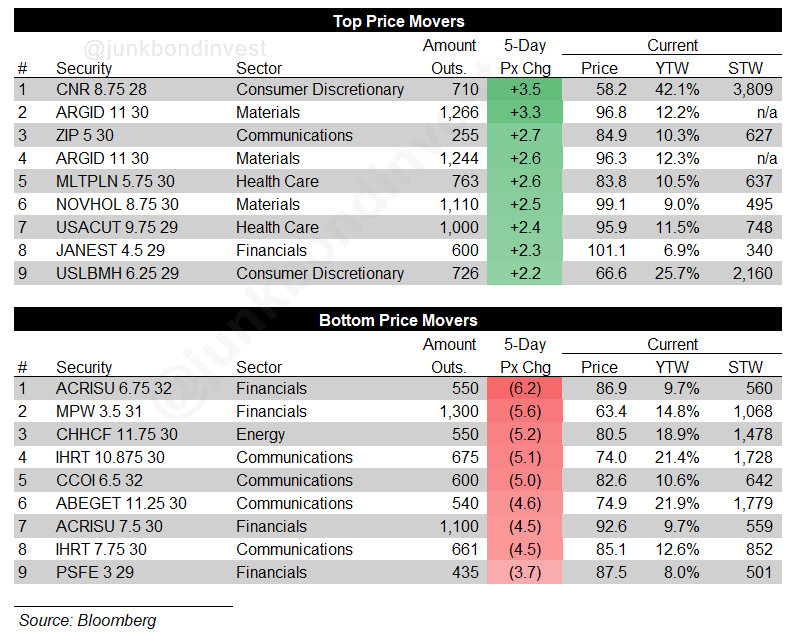Select the MPW 3.5 31 security
Screen dimensions: 801x638
point(99,411)
